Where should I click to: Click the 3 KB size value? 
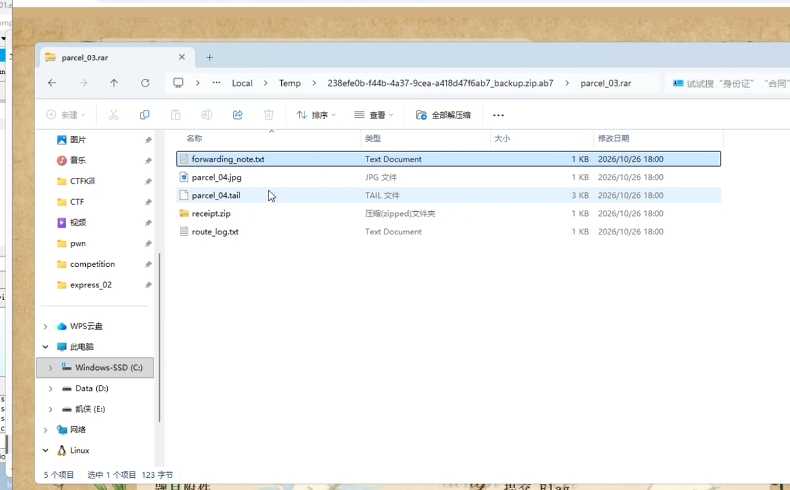(x=580, y=195)
